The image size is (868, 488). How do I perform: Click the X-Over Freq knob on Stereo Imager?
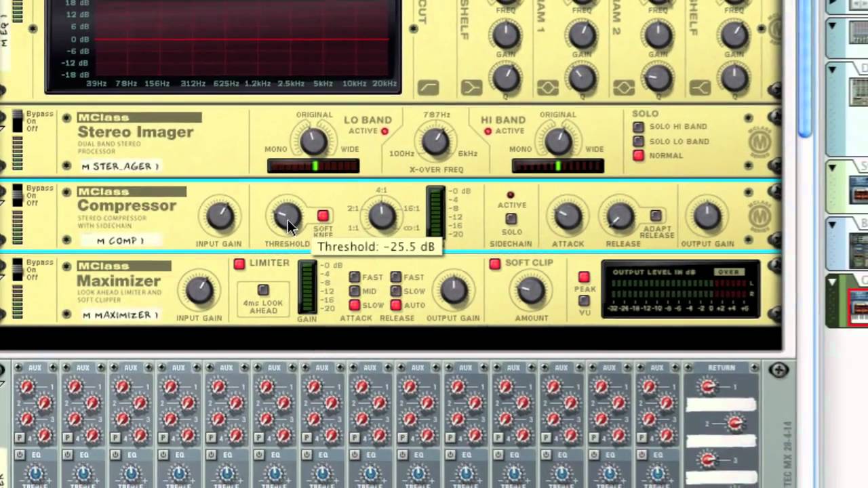(436, 142)
